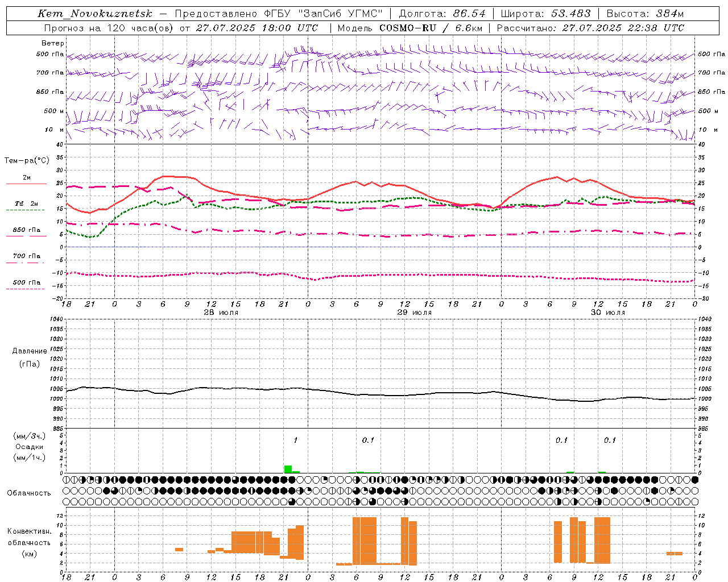Click the solid red line sample under 2м
The height and width of the screenshot is (582, 728).
pyautogui.click(x=26, y=184)
